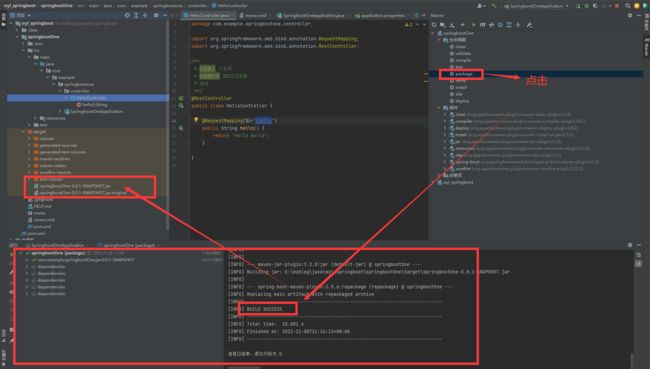Hide the Maven tool window
Viewport: 650px width, 369px height.
639,15
